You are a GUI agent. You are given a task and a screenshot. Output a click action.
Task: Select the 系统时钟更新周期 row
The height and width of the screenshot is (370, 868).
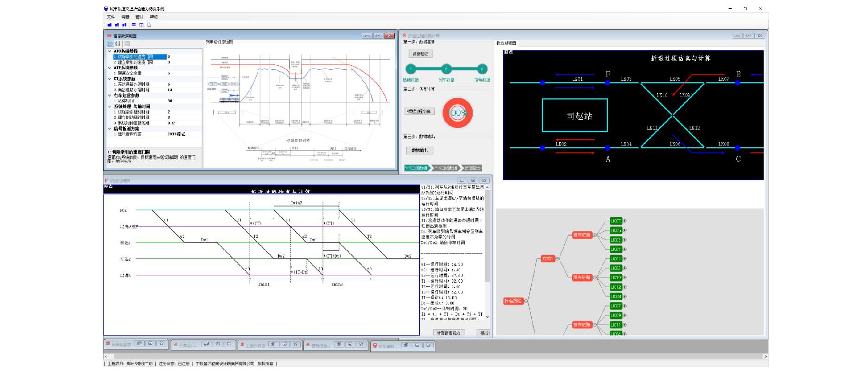click(157, 123)
